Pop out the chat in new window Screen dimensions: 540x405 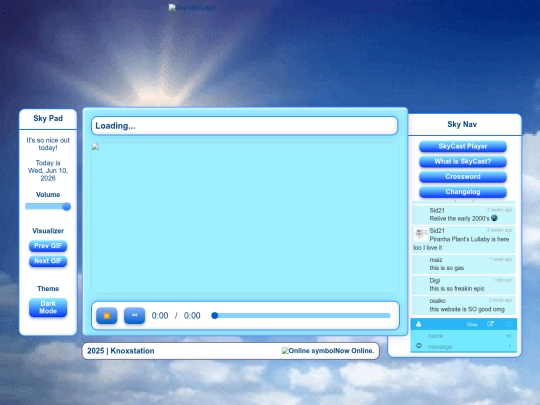click(x=490, y=324)
